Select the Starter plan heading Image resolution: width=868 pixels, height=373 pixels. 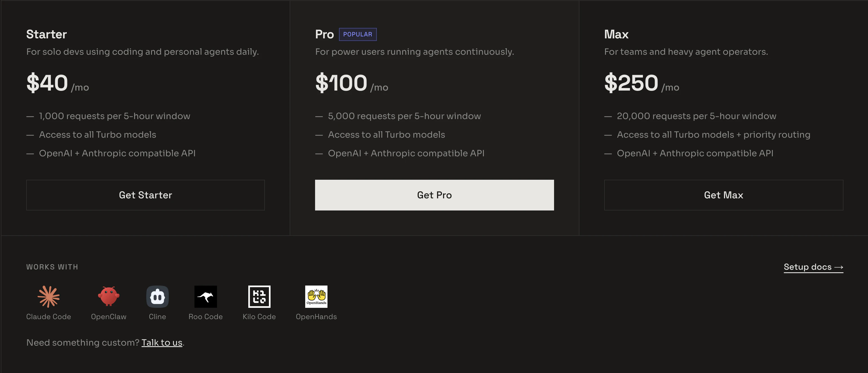coord(46,34)
